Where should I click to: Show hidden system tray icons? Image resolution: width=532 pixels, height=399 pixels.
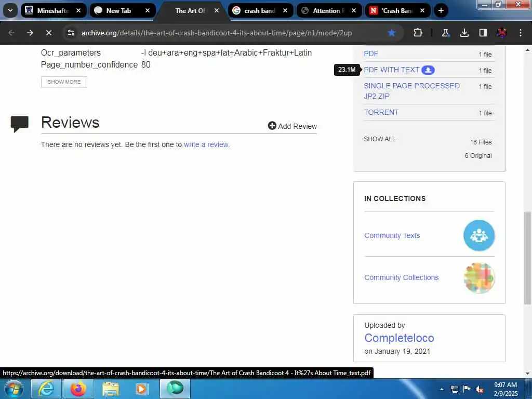pos(442,389)
